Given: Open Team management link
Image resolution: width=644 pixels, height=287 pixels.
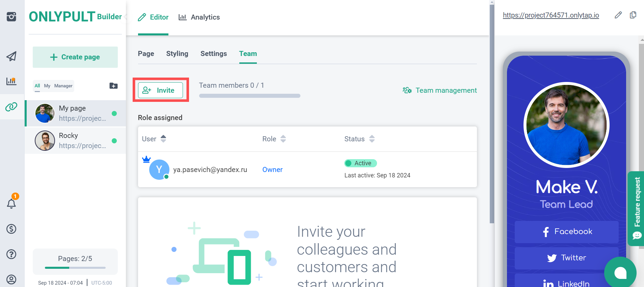Looking at the screenshot, I should pos(439,90).
